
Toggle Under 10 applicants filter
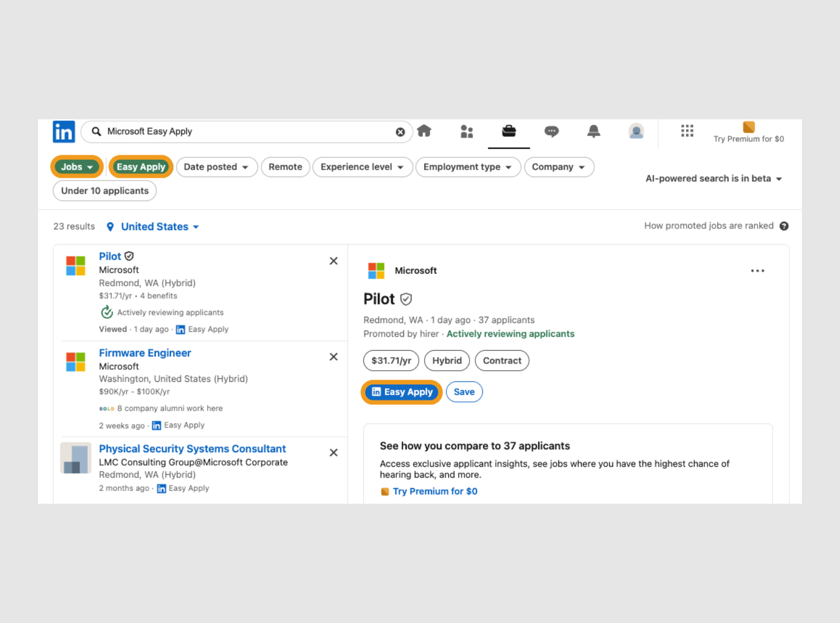(x=105, y=191)
